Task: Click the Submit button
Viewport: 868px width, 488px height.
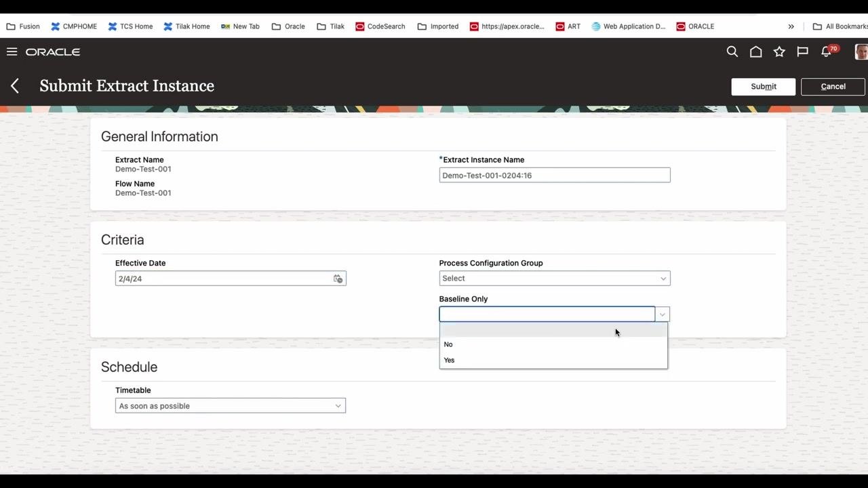Action: [764, 86]
